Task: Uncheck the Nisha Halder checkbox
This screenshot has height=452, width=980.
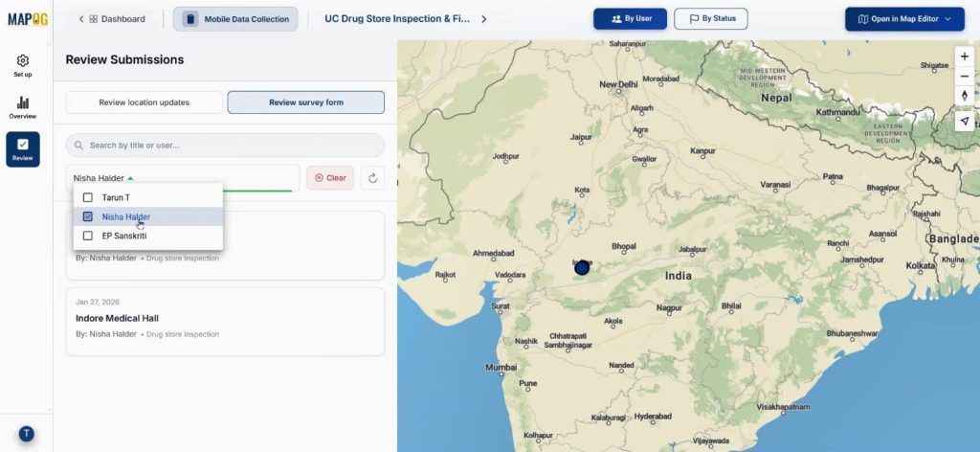Action: point(87,217)
